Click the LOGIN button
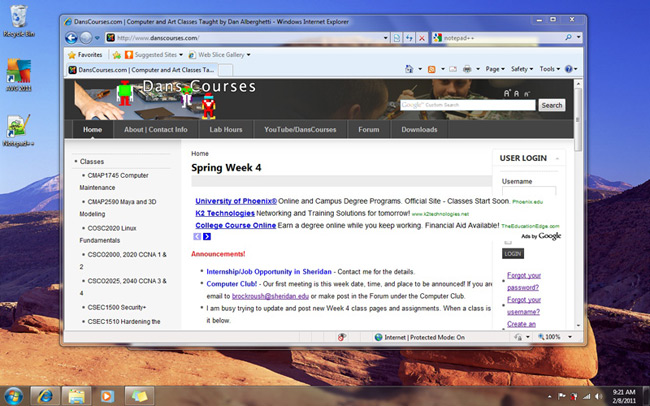The image size is (650, 406). coord(513,254)
